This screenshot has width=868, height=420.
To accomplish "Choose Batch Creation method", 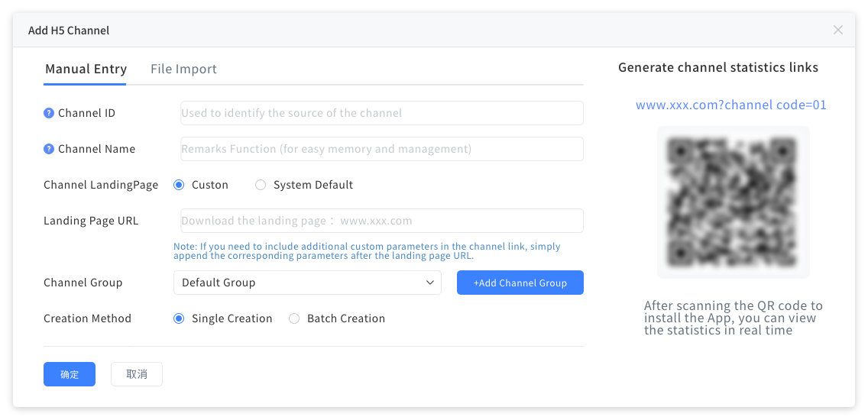I will 294,318.
